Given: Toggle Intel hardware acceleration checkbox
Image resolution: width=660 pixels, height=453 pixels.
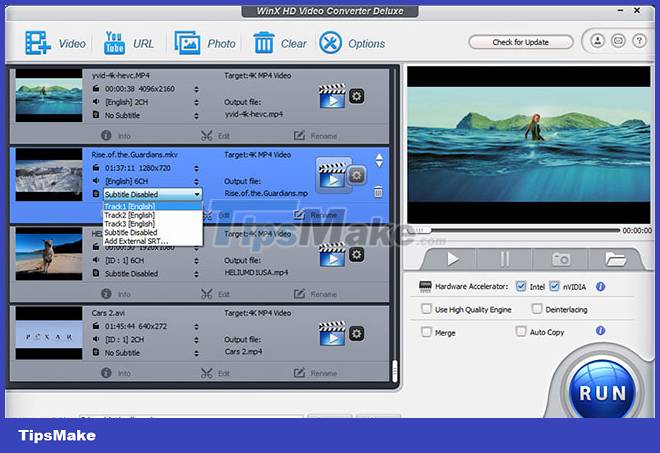Looking at the screenshot, I should 521,286.
